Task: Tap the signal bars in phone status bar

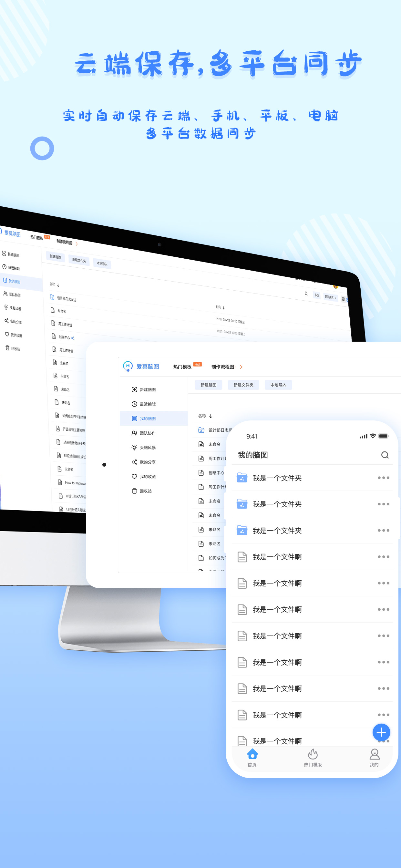Action: 363,436
